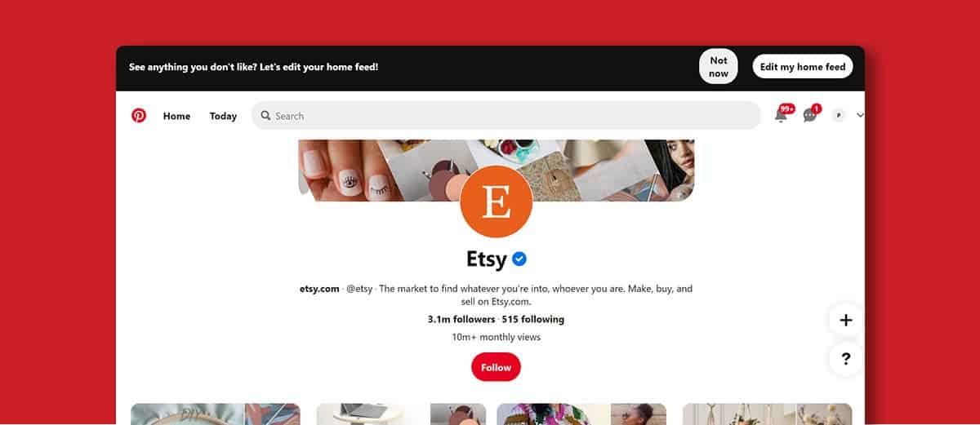Click Edit my home feed button
This screenshot has height=425, width=980.
[x=803, y=67]
